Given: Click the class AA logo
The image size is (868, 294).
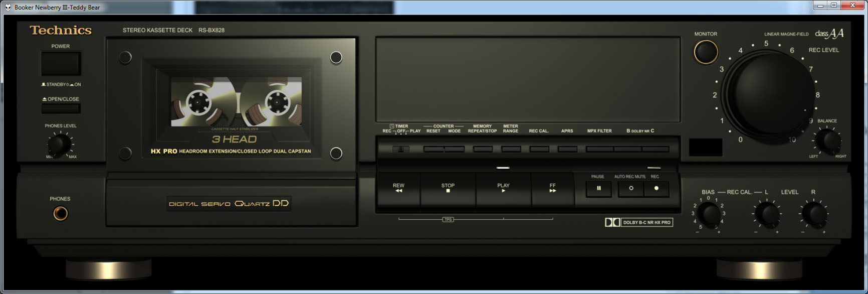Looking at the screenshot, I should pos(829,34).
